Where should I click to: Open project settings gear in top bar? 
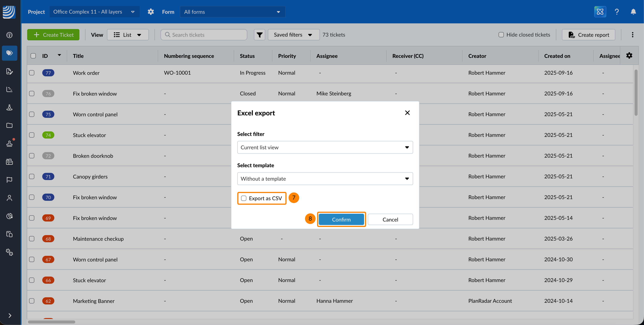click(x=151, y=12)
